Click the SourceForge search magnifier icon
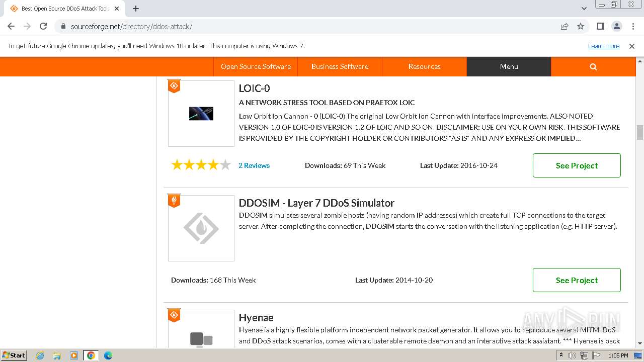 [593, 66]
